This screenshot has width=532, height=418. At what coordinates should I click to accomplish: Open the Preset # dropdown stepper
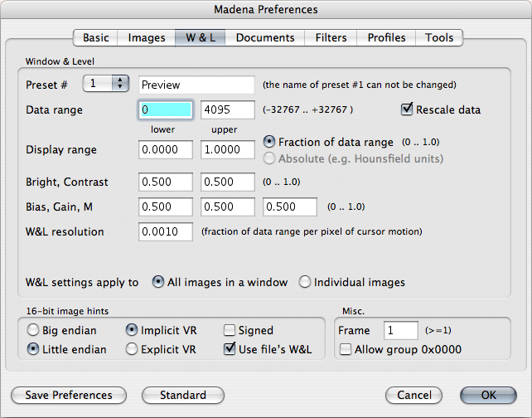coord(107,84)
